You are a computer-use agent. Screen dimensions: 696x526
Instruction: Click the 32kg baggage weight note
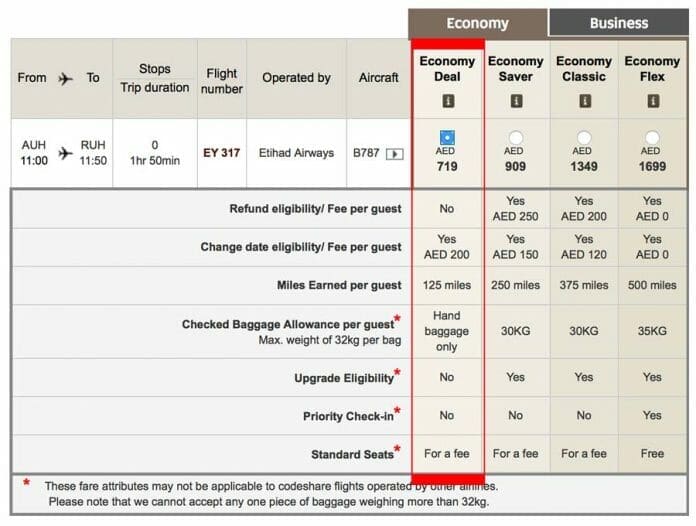[x=269, y=502]
